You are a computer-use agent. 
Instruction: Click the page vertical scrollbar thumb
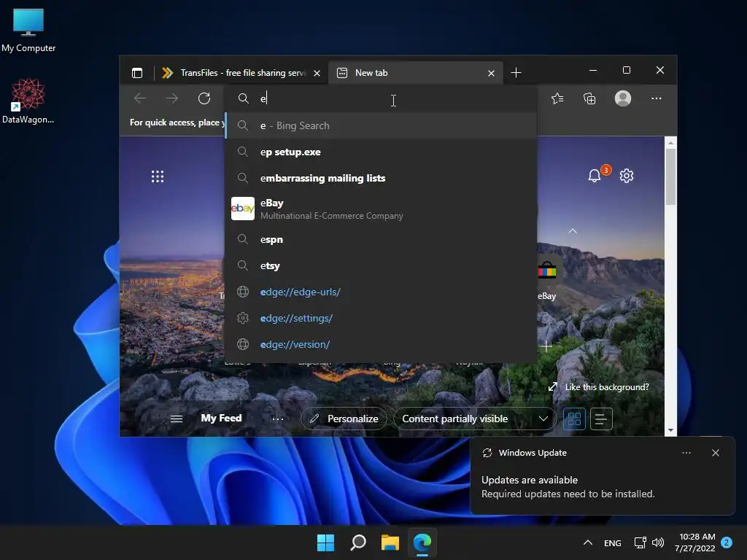[x=670, y=176]
